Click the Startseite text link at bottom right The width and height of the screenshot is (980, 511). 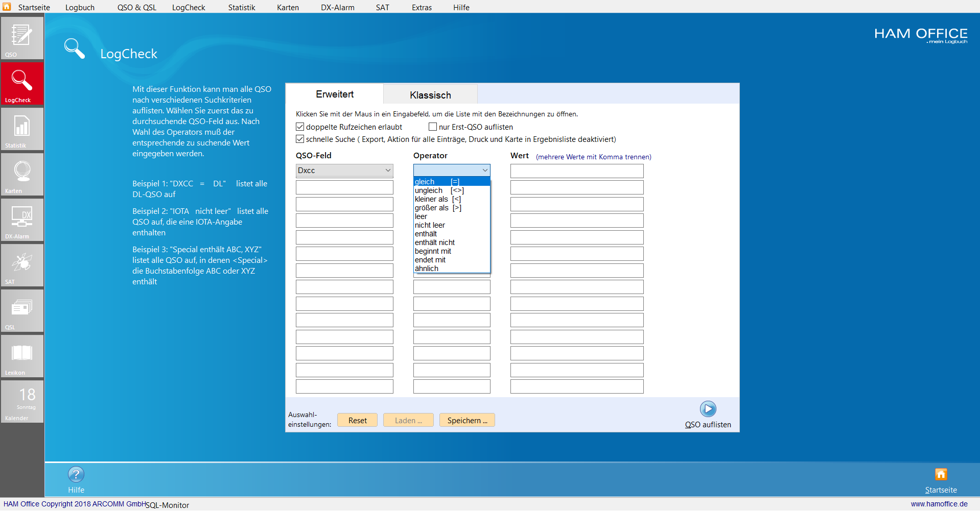coord(941,490)
